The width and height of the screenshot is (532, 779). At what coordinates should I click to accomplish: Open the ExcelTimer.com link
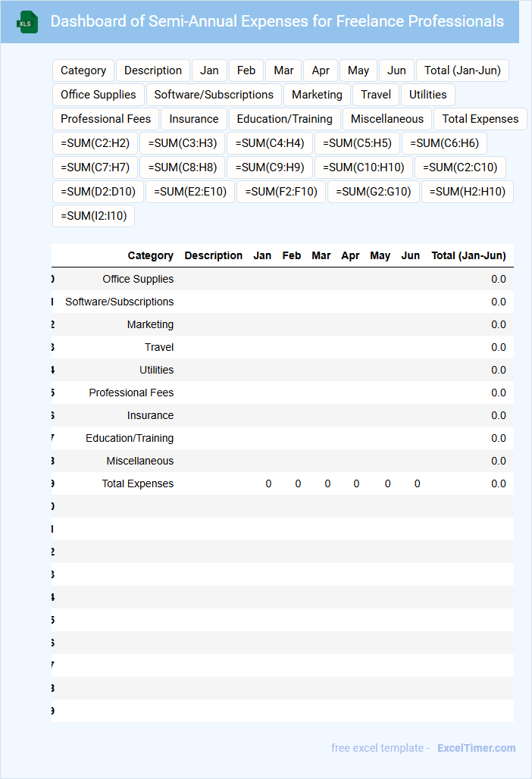click(x=477, y=748)
